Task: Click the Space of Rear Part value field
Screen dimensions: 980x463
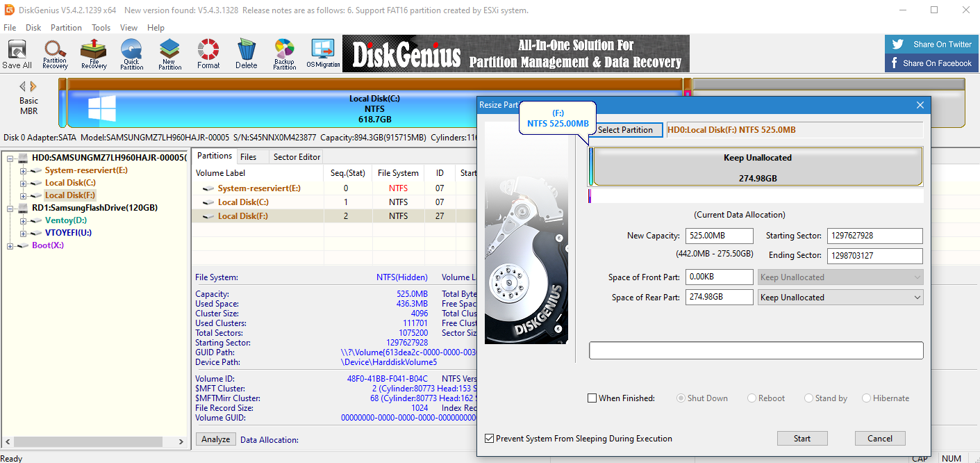Action: tap(719, 298)
